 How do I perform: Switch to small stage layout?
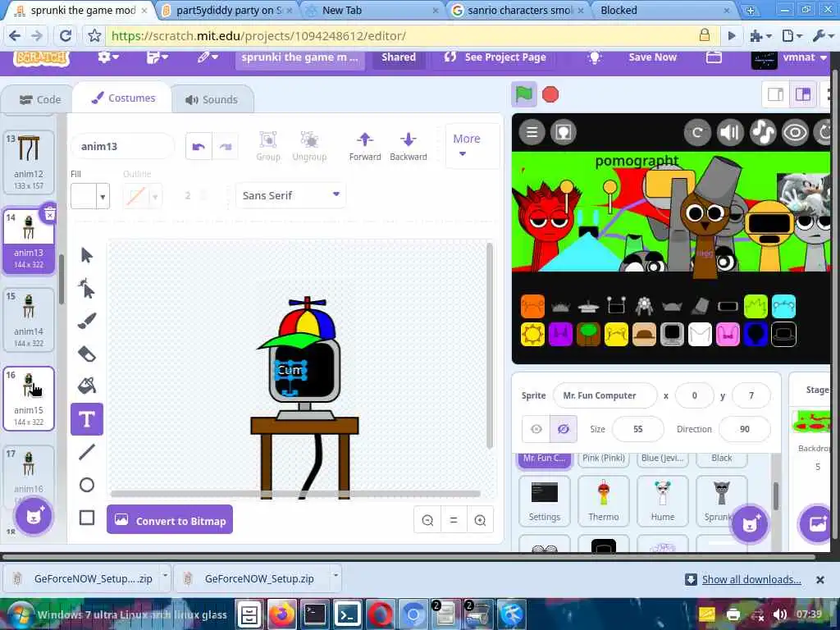click(x=775, y=95)
